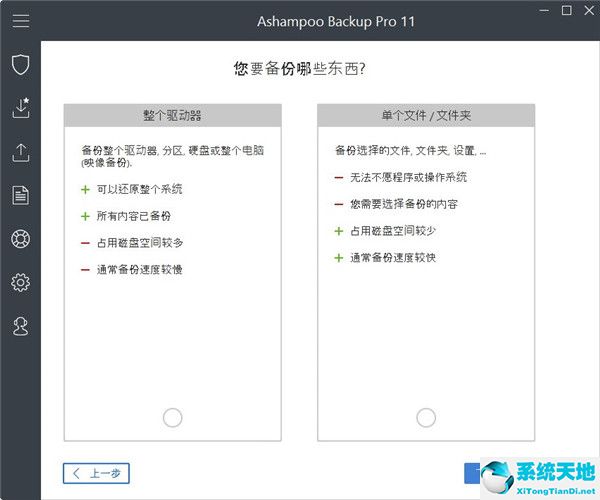Click the text 无法还原程序或操作系统
This screenshot has width=600, height=500.
click(409, 177)
